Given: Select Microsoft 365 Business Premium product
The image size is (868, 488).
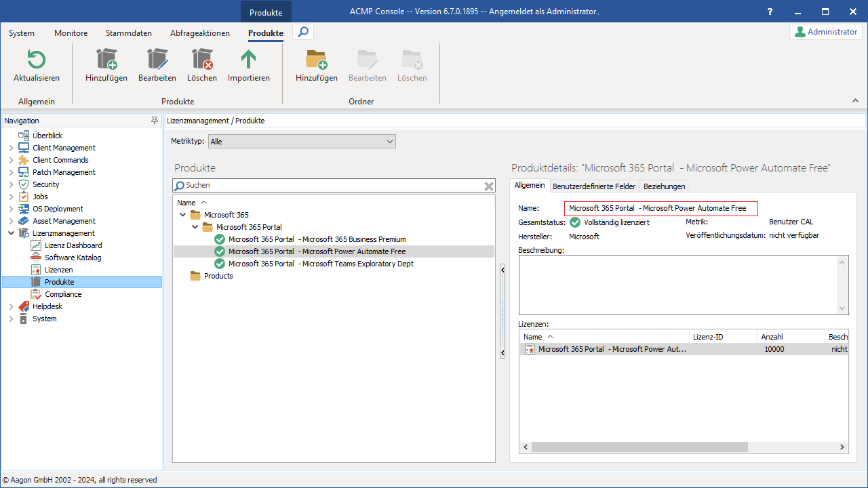Looking at the screenshot, I should [x=317, y=239].
